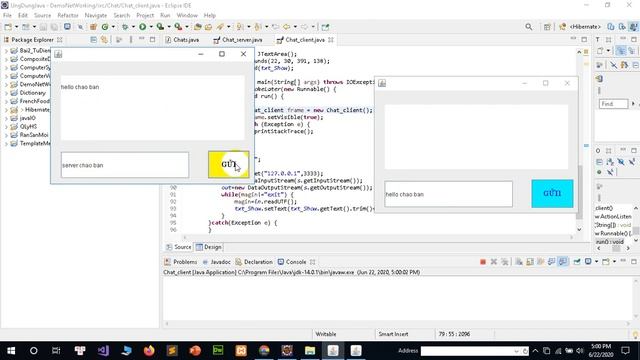Viewport: 640px width, 360px height.
Task: Open the New wizard dropdown arrow
Action: tap(16, 27)
